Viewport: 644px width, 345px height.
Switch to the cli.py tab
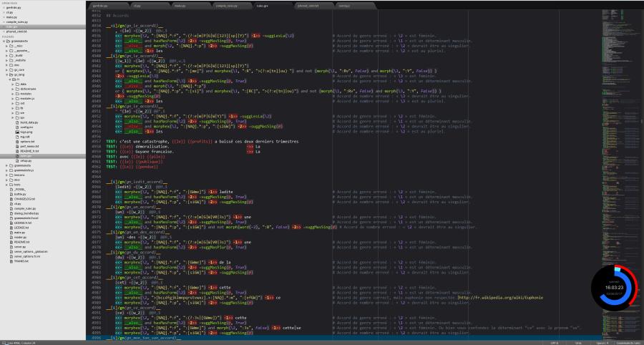click(x=149, y=6)
